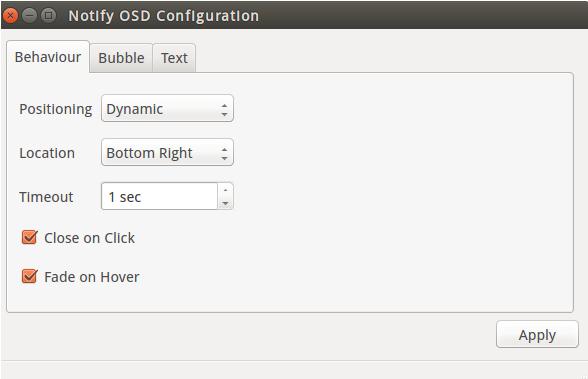Click the Positioning label
This screenshot has height=379, width=588.
coord(56,109)
